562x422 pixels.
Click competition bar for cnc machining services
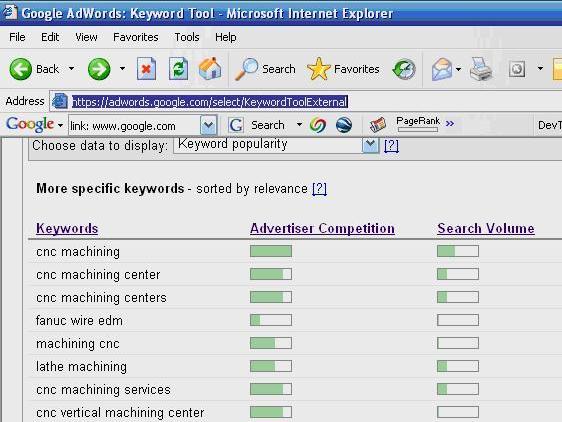(271, 389)
